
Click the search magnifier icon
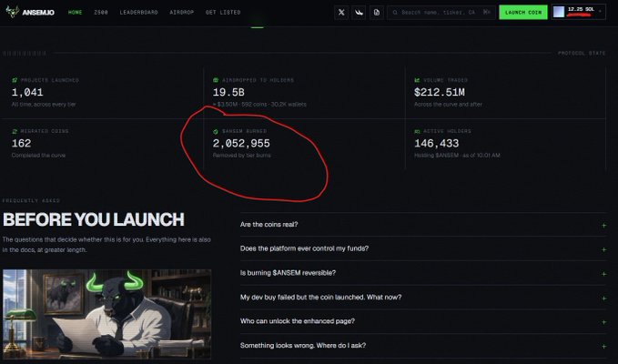(395, 13)
